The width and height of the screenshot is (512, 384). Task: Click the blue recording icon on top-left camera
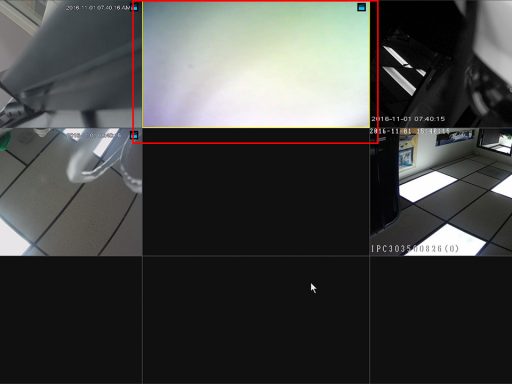[x=135, y=7]
